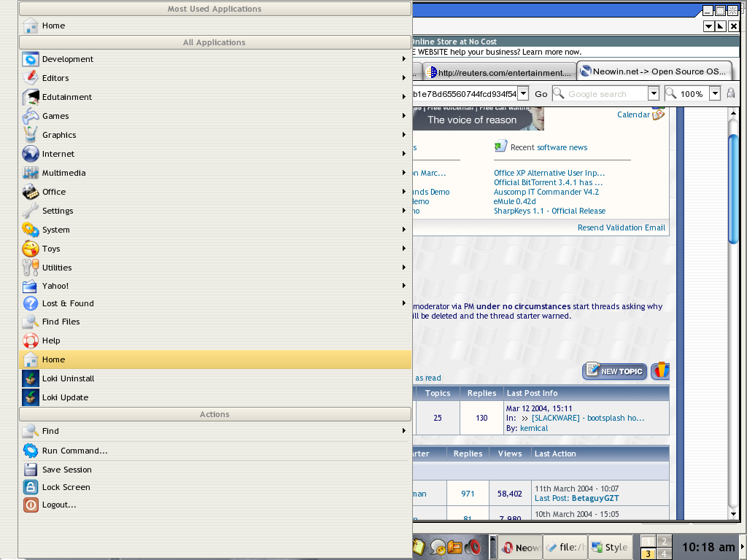Click the Lost & Found question icon
The image size is (747, 560).
(31, 304)
